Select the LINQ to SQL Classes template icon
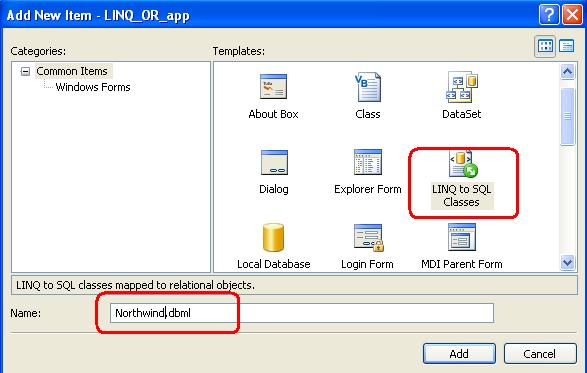 463,164
